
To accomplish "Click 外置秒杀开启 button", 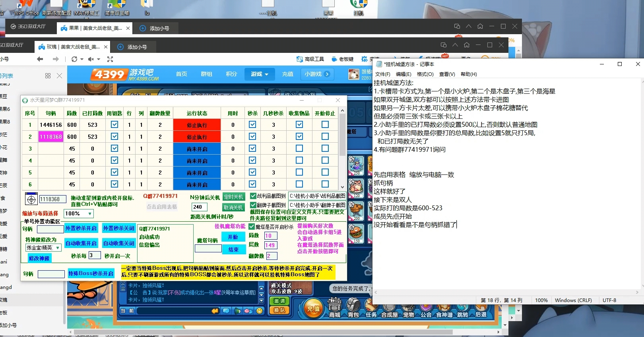I will click(81, 229).
